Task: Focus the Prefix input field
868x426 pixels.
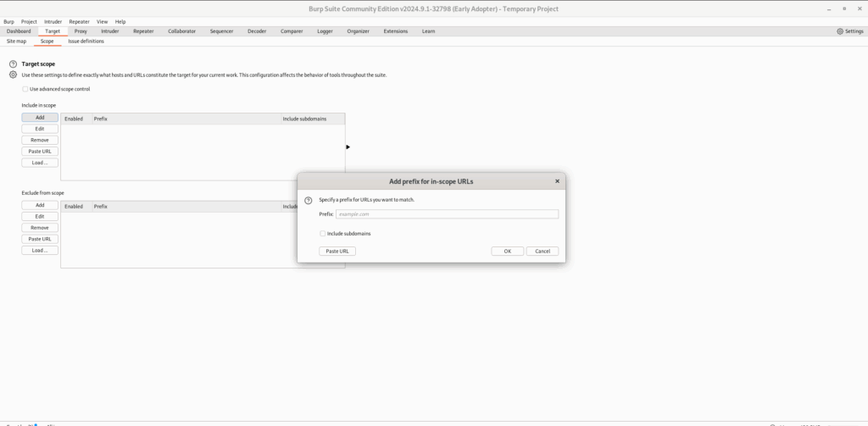Action: pyautogui.click(x=448, y=214)
